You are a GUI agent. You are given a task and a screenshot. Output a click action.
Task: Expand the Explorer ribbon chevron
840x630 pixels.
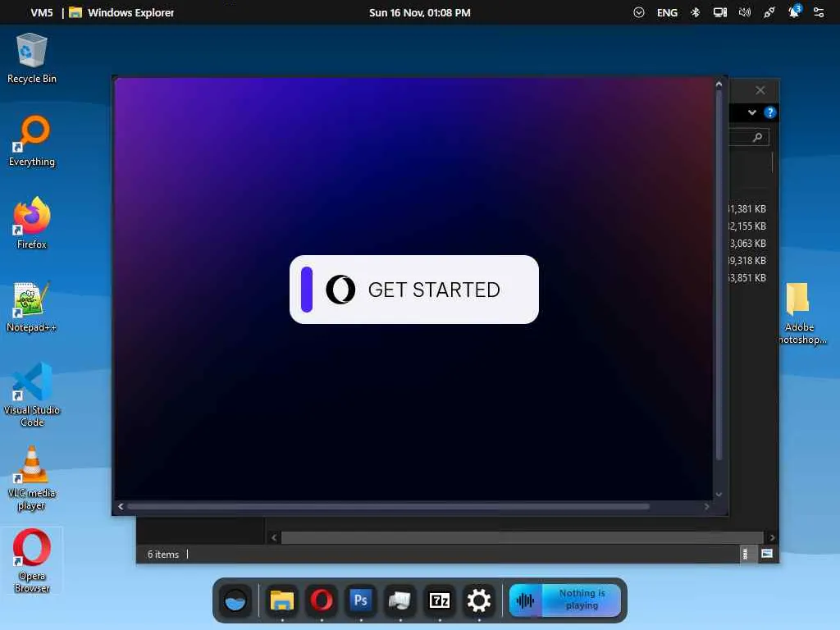pos(752,112)
